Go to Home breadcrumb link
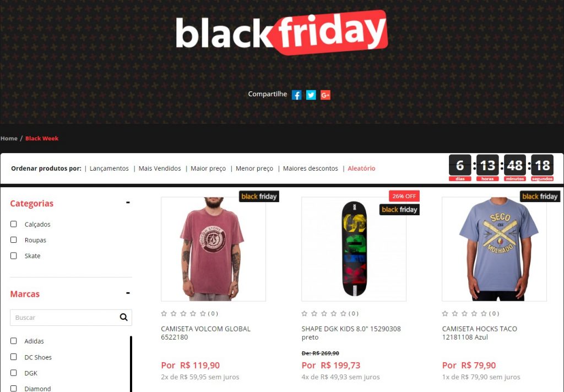This screenshot has width=564, height=392. [9, 138]
